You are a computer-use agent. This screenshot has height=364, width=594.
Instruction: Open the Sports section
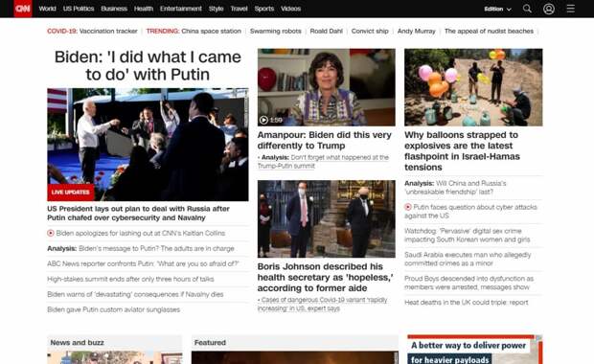pyautogui.click(x=264, y=9)
